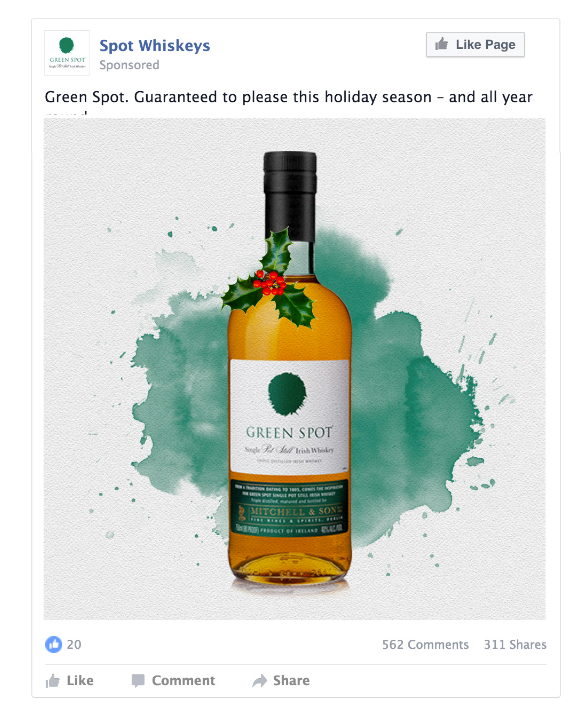Click the Share text button

291,680
